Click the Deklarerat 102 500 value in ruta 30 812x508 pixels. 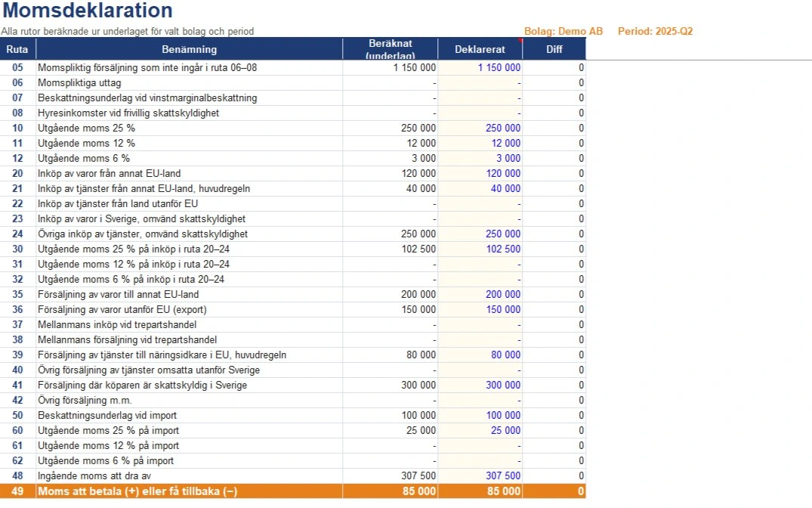pos(503,249)
